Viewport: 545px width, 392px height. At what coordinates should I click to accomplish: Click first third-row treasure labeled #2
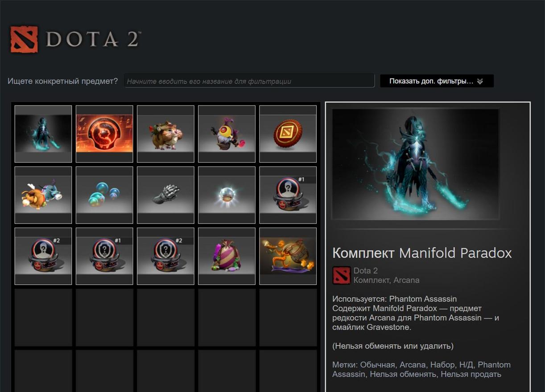43,256
